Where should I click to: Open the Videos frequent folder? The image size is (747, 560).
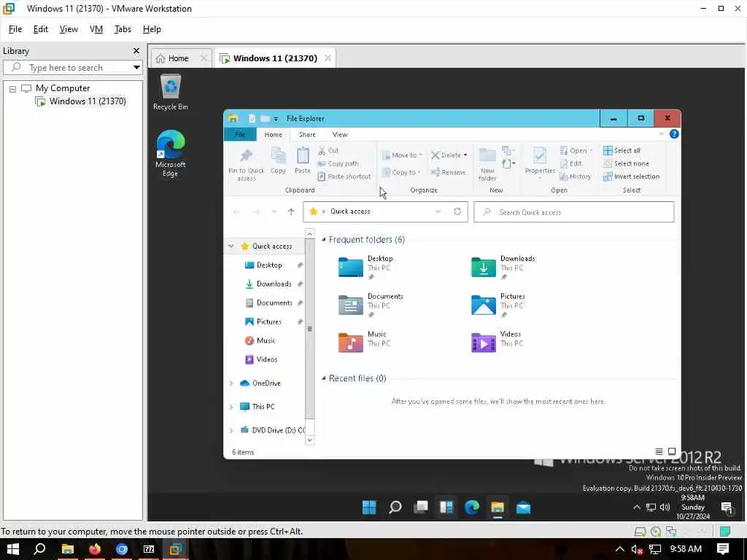[x=497, y=342]
